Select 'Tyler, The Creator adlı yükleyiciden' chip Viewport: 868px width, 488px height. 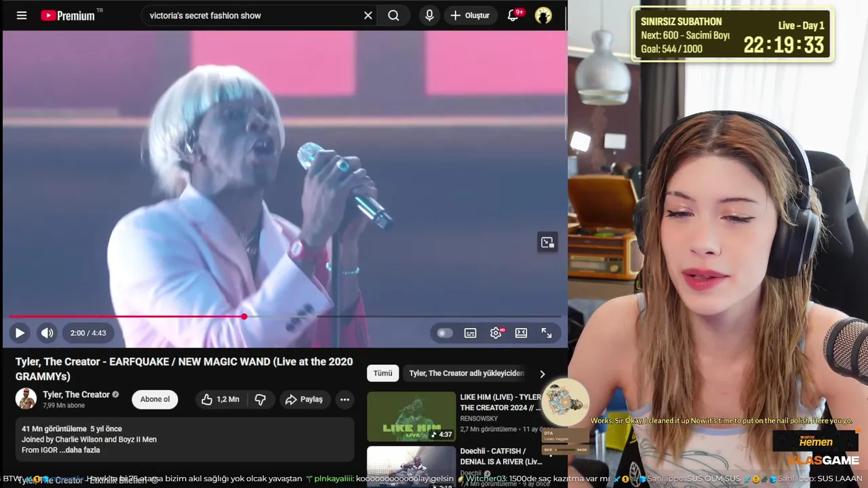point(467,373)
